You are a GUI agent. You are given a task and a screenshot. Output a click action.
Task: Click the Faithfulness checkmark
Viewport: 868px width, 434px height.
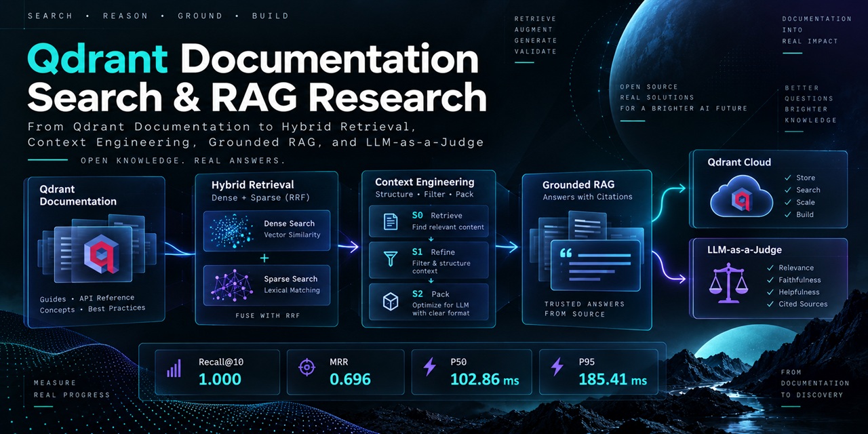[x=770, y=280]
